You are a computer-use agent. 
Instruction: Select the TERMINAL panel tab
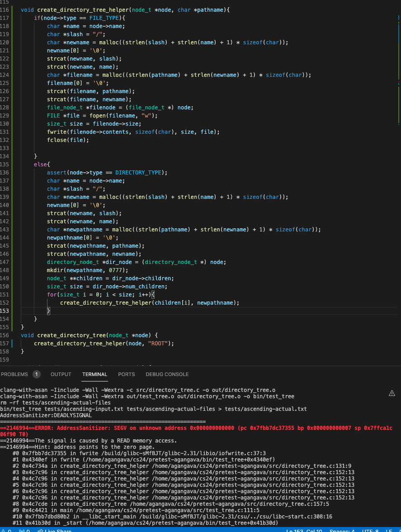[94, 374]
